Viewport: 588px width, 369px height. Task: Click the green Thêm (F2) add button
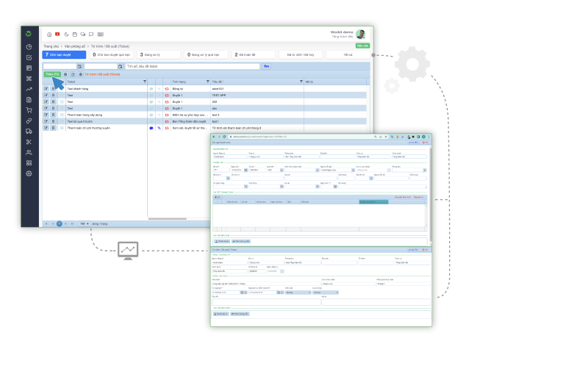51,74
